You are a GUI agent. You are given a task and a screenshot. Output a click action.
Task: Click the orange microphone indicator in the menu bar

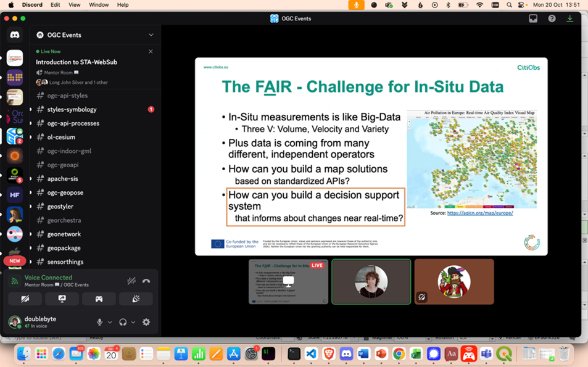(x=356, y=4)
